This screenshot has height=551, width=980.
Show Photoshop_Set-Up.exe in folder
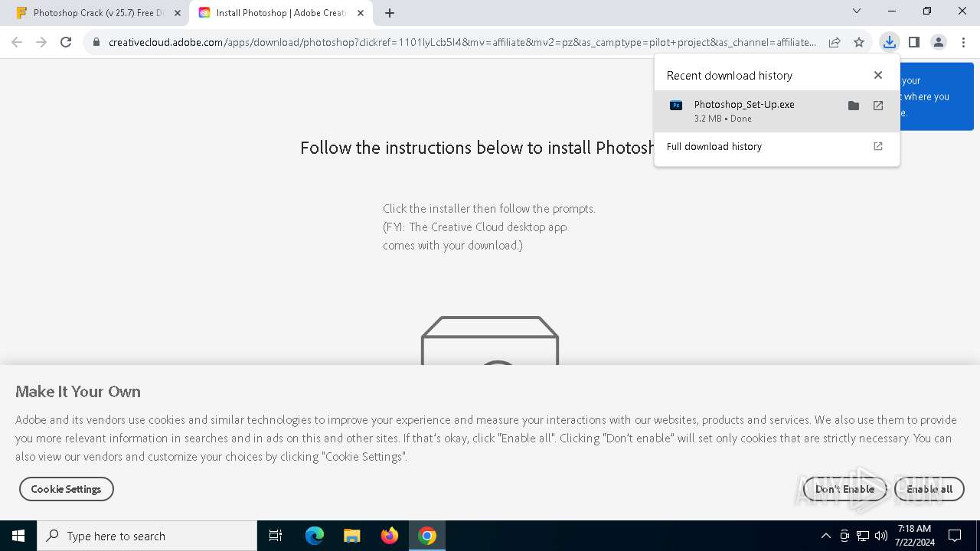854,106
